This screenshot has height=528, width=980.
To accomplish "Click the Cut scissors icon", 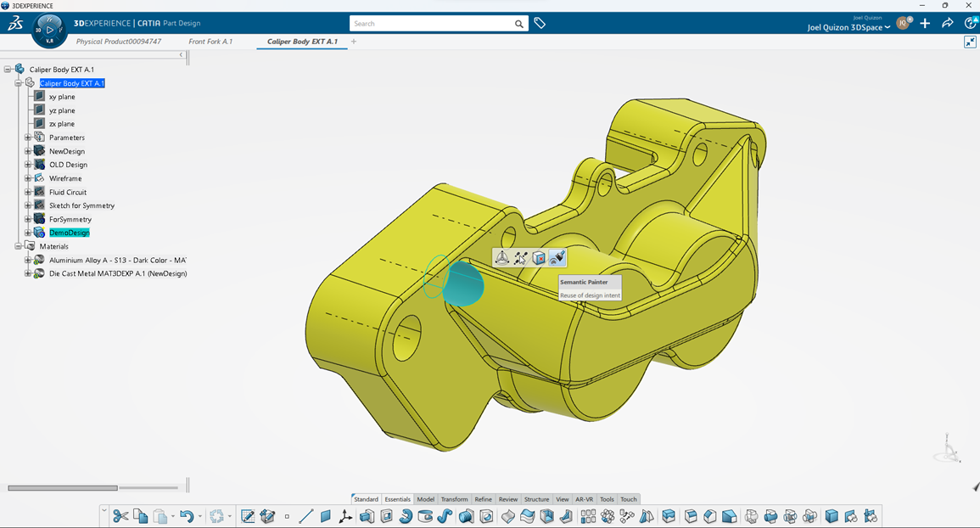I will 120,516.
